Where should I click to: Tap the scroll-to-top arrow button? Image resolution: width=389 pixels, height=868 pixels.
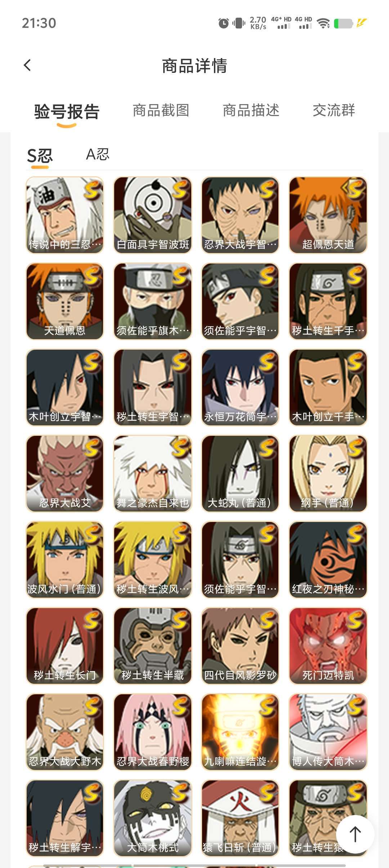tap(355, 834)
